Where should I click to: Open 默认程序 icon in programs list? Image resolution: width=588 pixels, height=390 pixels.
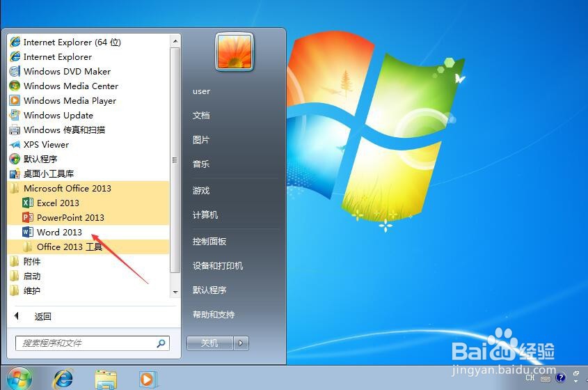tap(15, 159)
